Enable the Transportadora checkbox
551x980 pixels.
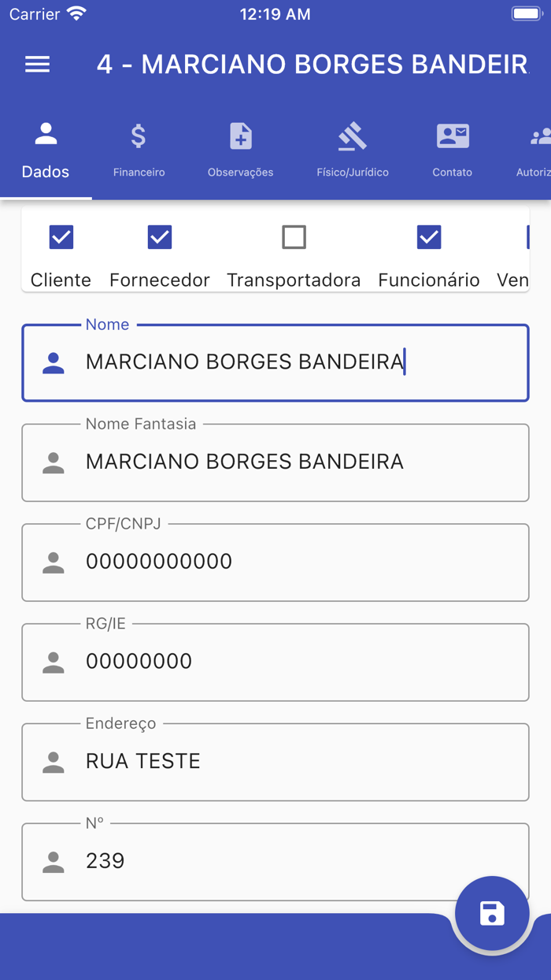pos(294,237)
